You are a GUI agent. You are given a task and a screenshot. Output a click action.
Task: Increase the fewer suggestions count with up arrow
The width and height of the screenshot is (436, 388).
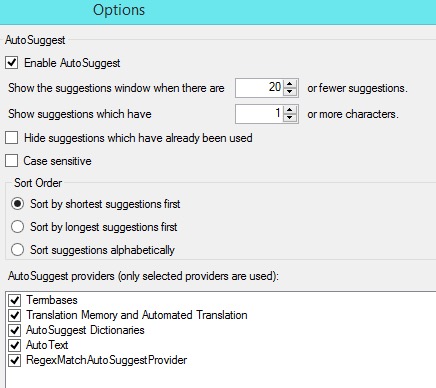(x=290, y=84)
